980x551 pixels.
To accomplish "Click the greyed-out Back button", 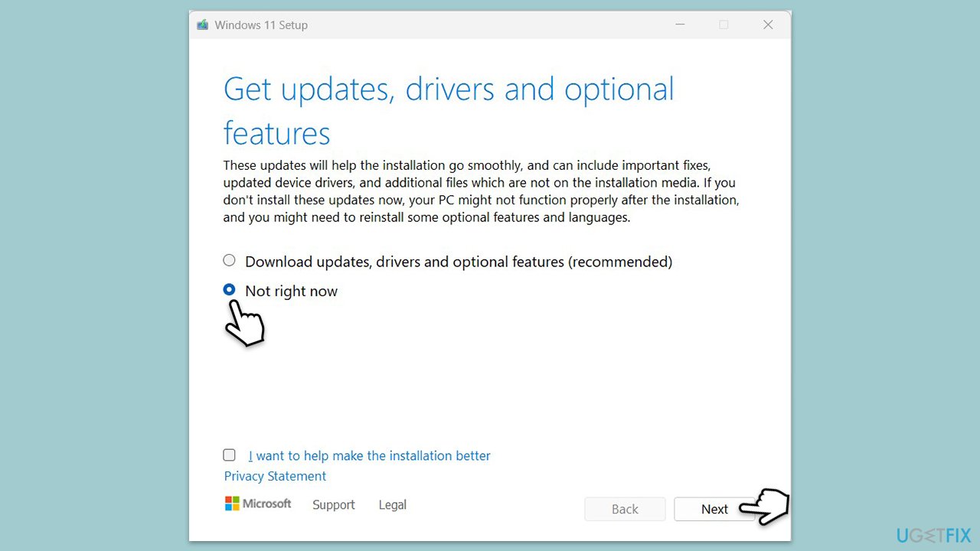I will coord(625,509).
